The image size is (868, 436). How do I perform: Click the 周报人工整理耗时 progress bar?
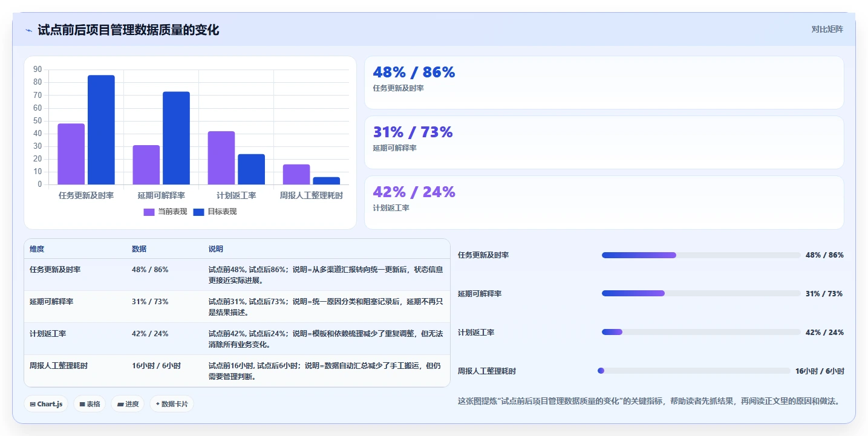[694, 371]
